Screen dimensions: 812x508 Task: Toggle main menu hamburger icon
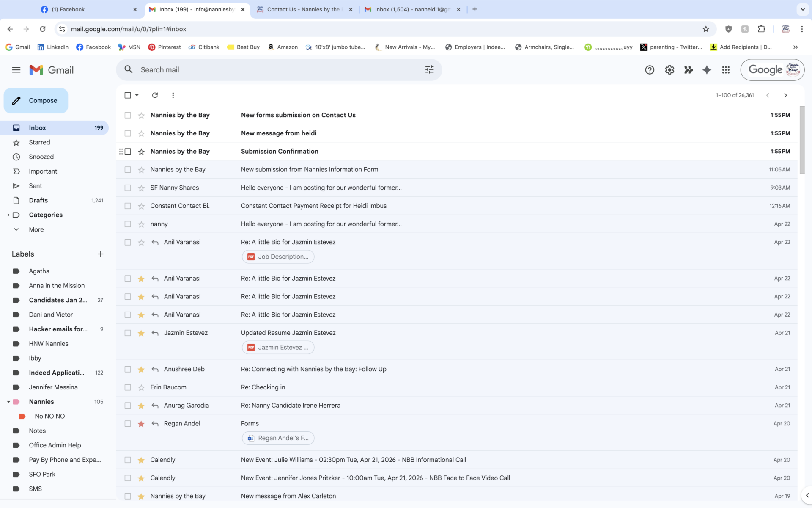[x=16, y=70]
